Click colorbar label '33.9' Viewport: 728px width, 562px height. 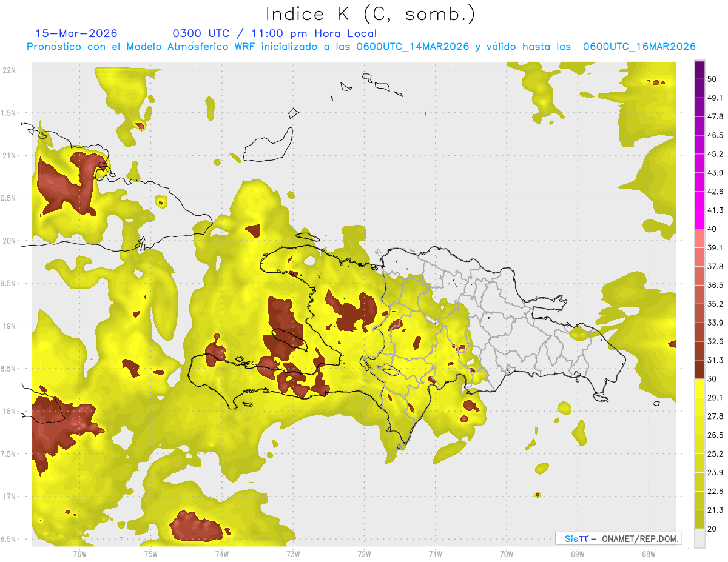point(716,323)
